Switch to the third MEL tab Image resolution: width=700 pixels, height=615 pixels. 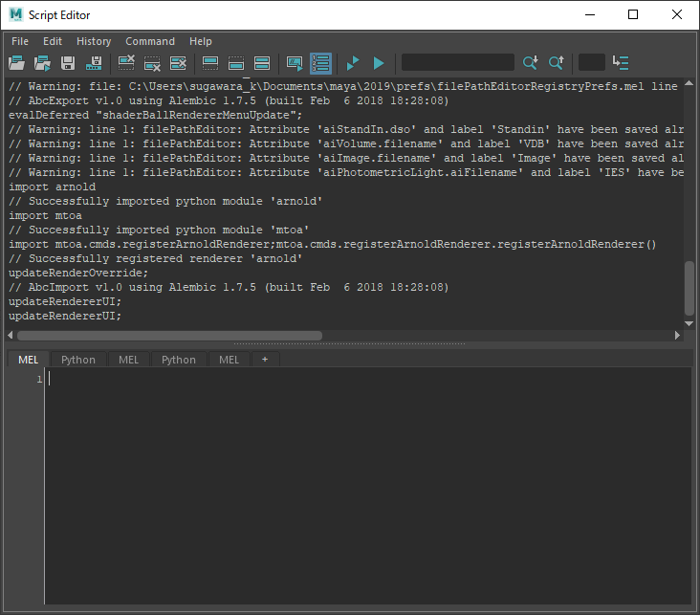point(229,360)
